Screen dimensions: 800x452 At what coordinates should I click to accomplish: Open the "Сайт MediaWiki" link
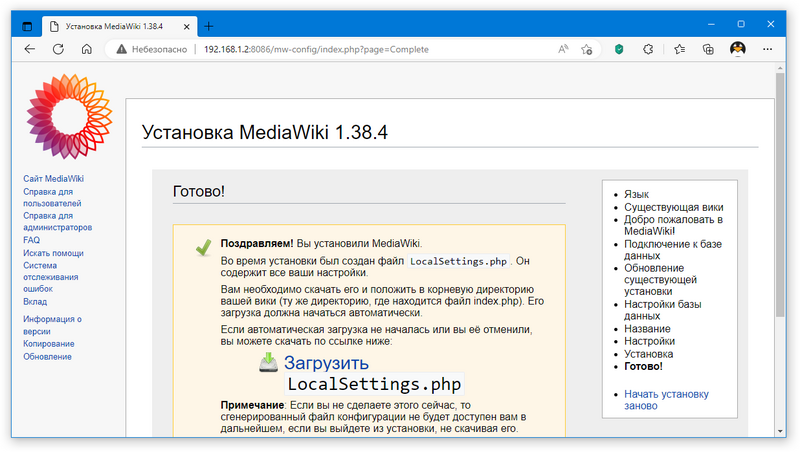[53, 179]
